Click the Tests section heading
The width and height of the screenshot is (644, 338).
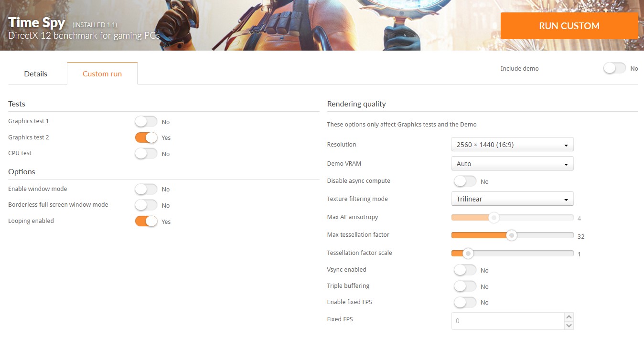[17, 104]
